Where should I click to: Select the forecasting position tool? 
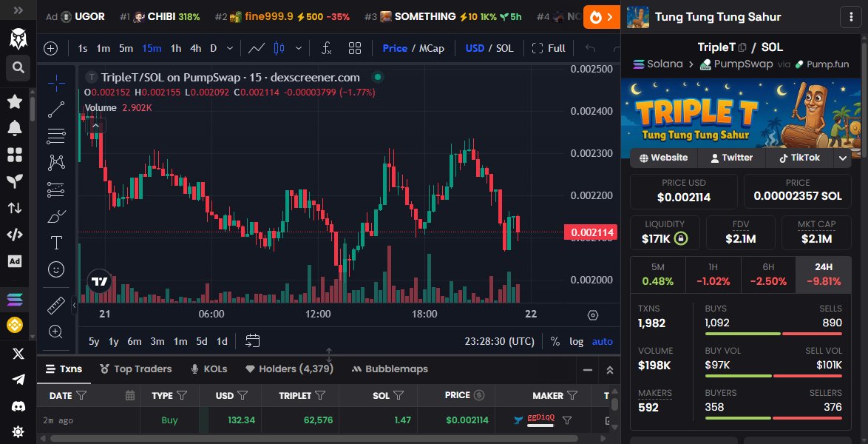(x=56, y=189)
